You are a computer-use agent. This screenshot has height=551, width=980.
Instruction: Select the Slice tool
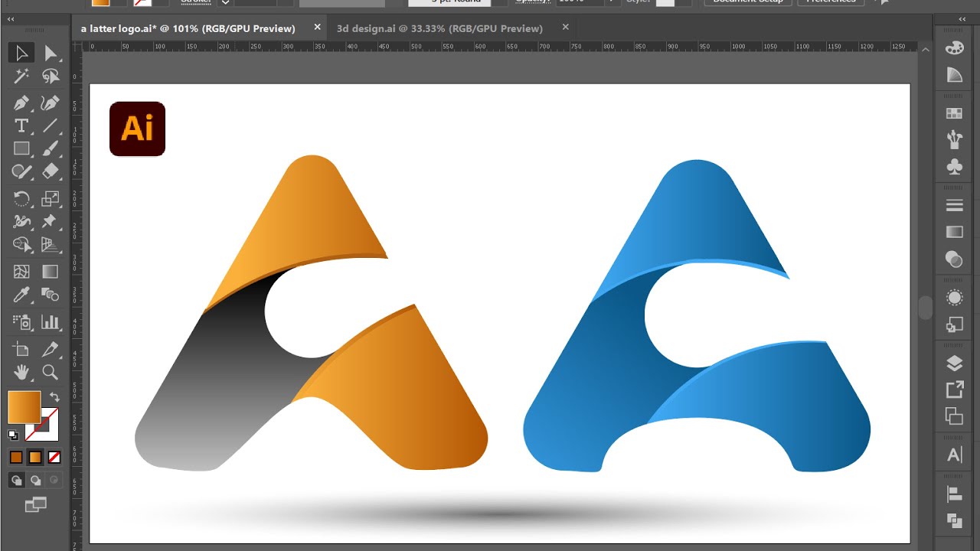point(51,350)
